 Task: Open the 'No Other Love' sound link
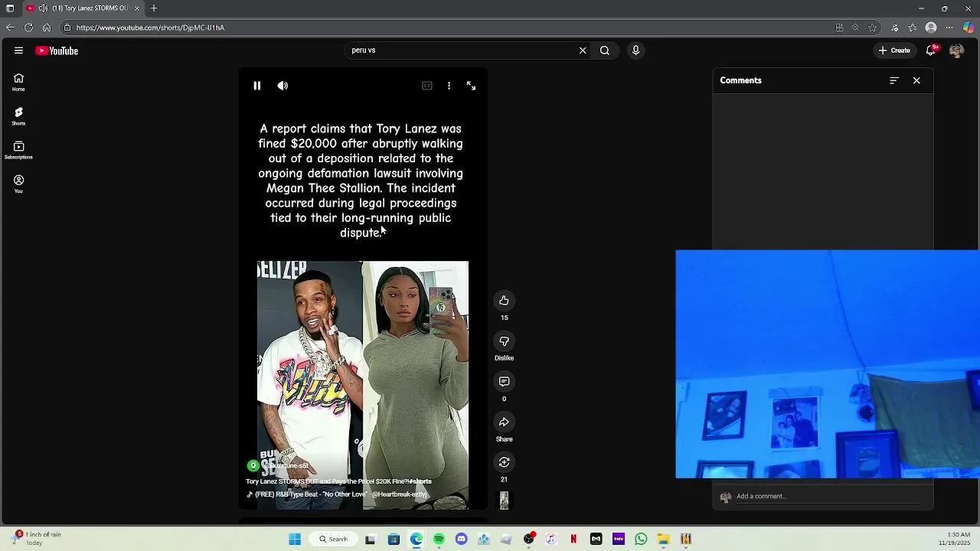point(337,494)
